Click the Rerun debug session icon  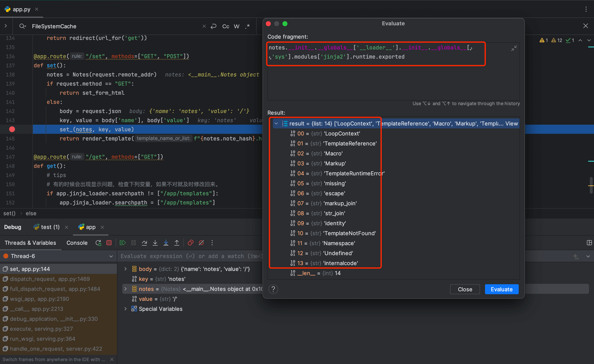[x=98, y=243]
